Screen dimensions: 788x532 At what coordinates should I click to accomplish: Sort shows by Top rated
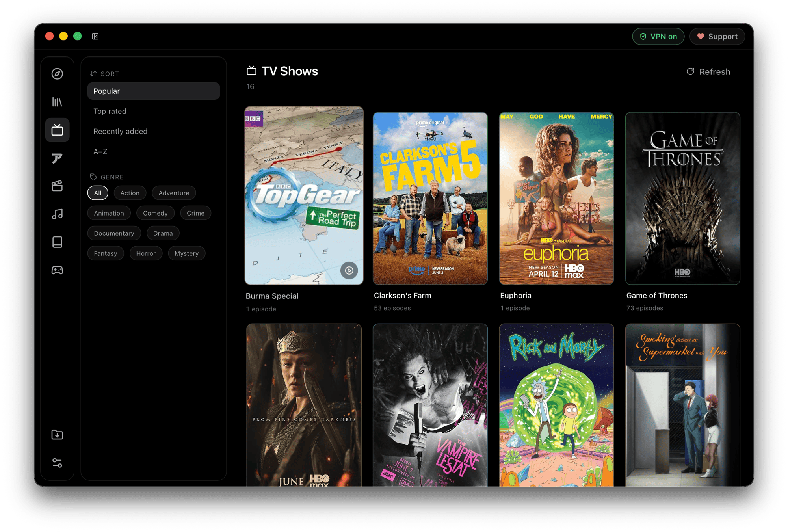(154, 111)
